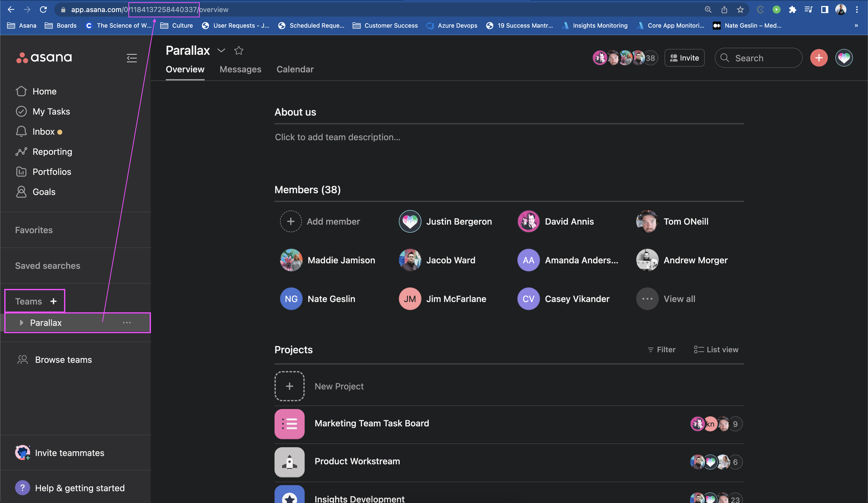Open Chrome three-dot menu
The height and width of the screenshot is (503, 868).
click(857, 10)
